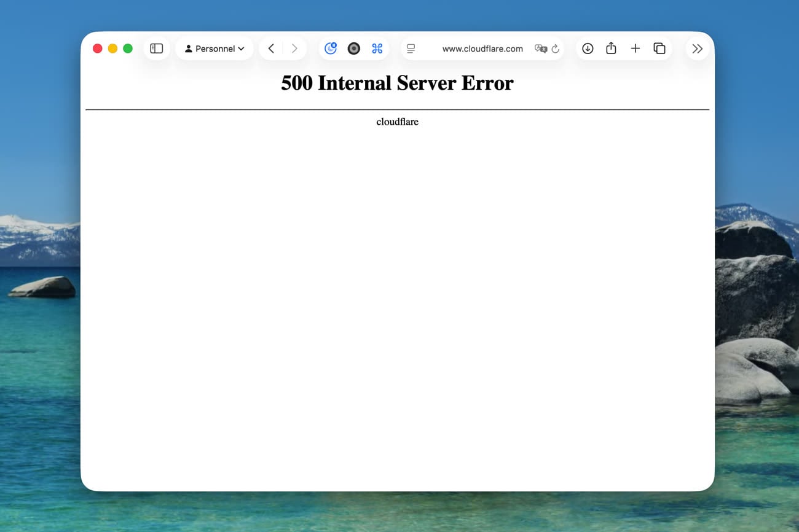This screenshot has width=799, height=532.
Task: Click the green zoom window control
Action: [127, 47]
